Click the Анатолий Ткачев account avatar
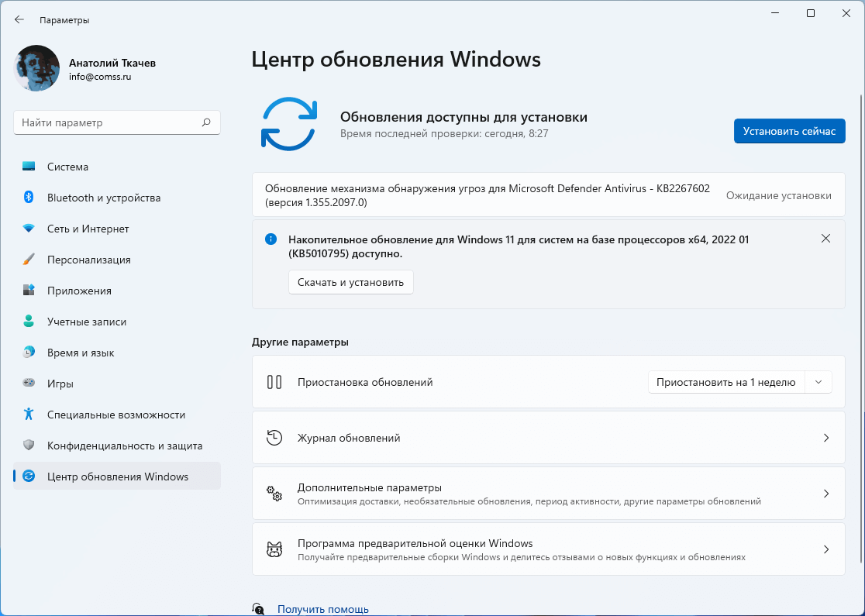The image size is (865, 616). coord(36,68)
